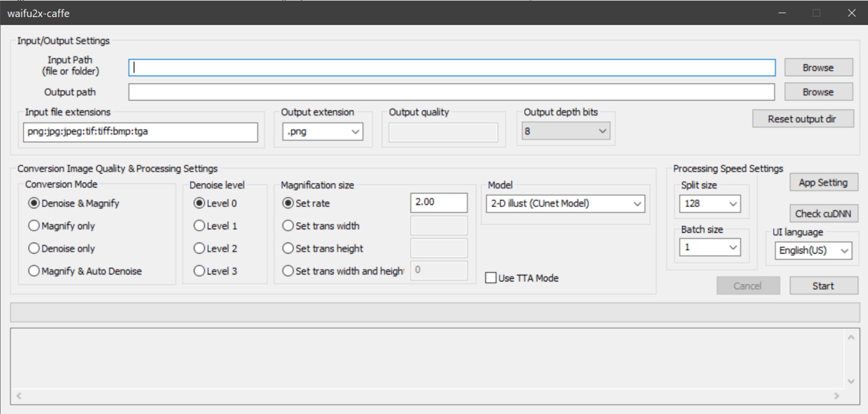Click Browse next to Output path
868x414 pixels.
[x=819, y=92]
